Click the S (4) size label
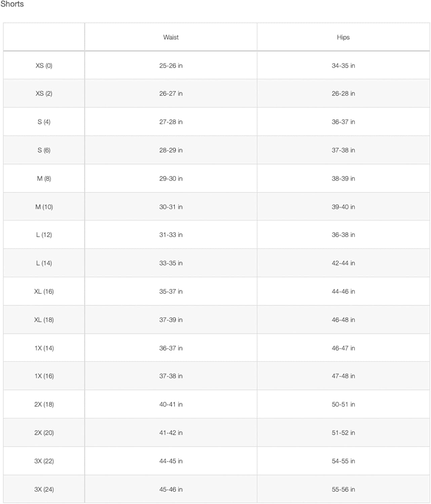 (44, 122)
